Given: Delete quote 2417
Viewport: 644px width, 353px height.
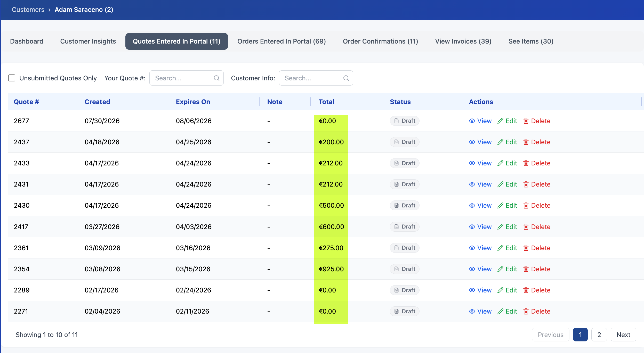Looking at the screenshot, I should pos(537,227).
